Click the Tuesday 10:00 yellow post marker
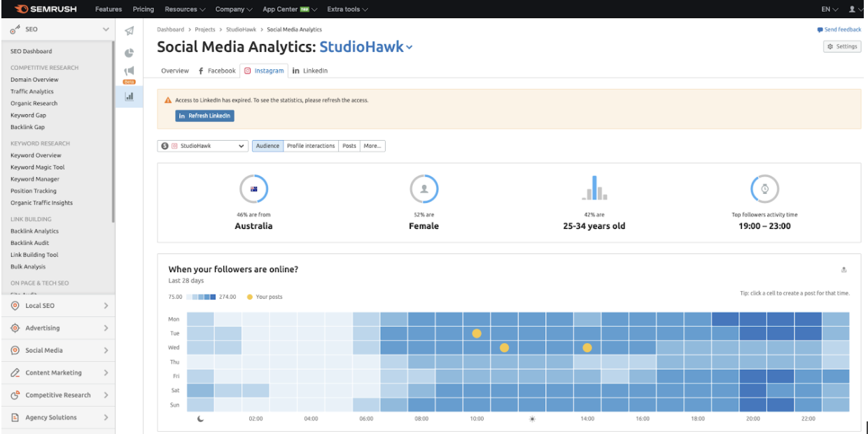868x434 pixels. 477,333
